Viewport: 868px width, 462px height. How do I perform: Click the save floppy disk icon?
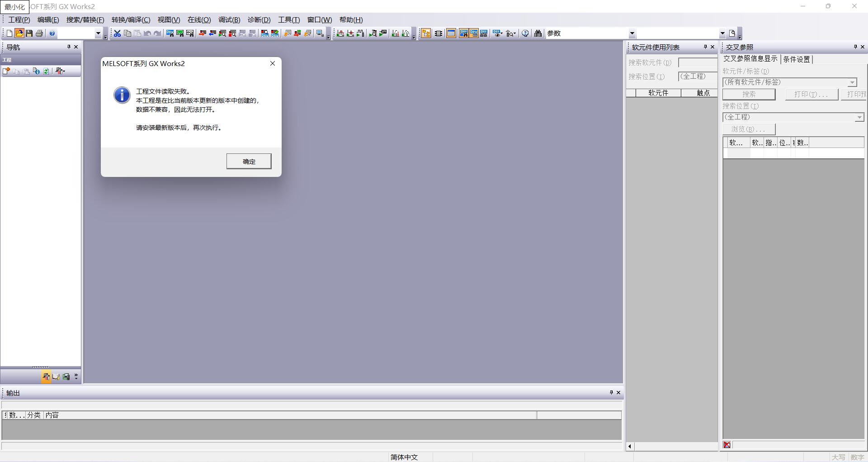point(29,33)
